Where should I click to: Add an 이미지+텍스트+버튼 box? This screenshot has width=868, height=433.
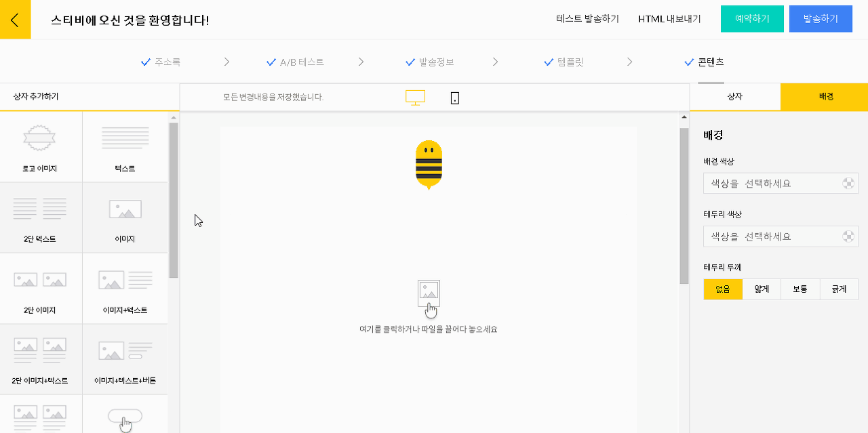click(125, 359)
